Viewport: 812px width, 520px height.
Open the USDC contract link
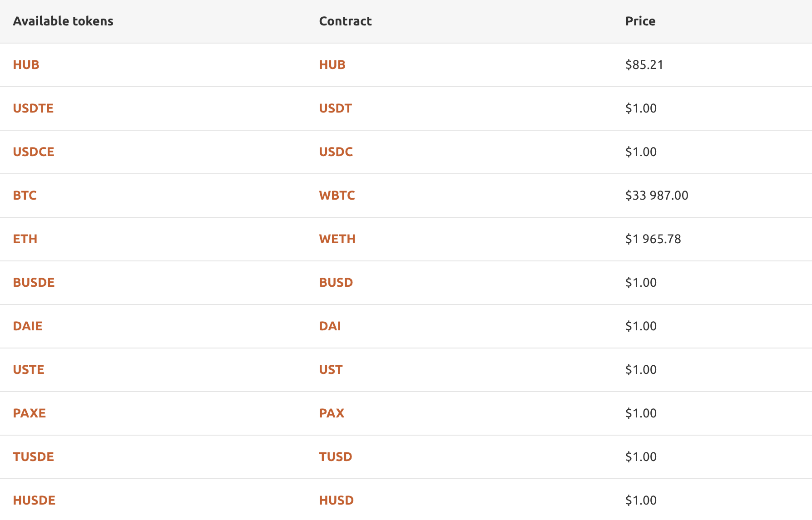click(336, 152)
